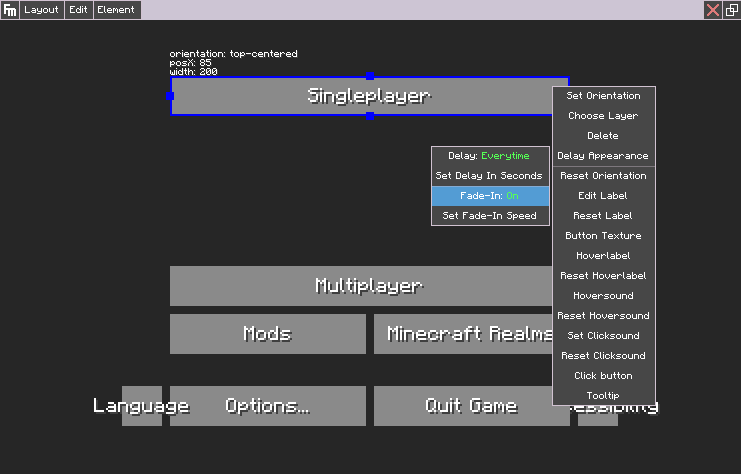Open the FancyMenu logo menu
Viewport: 741px width, 474px height.
(x=9, y=9)
